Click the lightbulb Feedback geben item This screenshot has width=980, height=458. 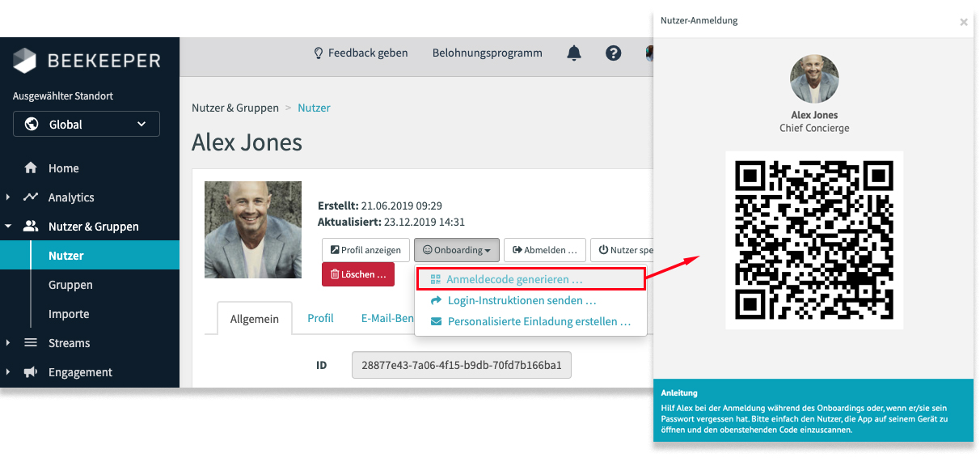[x=361, y=53]
